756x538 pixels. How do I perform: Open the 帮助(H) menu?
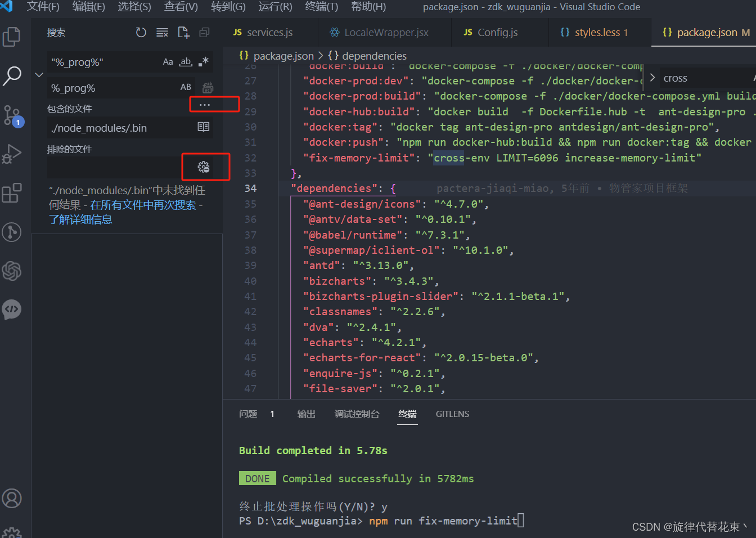368,7
